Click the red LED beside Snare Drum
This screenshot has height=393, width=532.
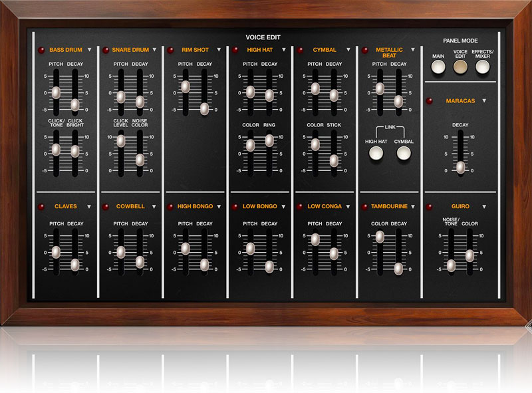pos(106,50)
